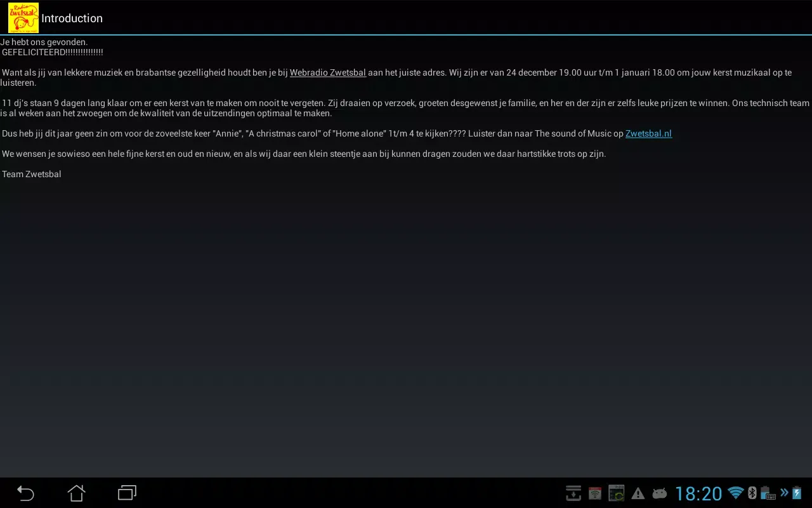Tap the Bluetooth status icon
The image size is (812, 508).
click(x=752, y=493)
